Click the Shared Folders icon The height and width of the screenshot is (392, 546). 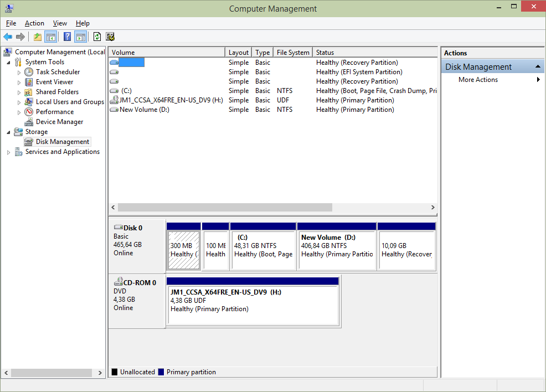point(29,92)
